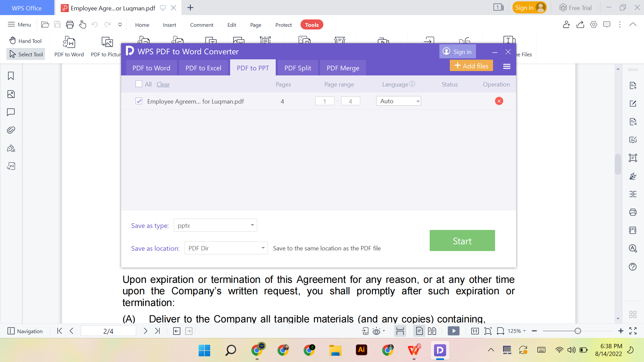Open the Save as type pptx dropdown
Screen dimensions: 644x362
(x=252, y=225)
